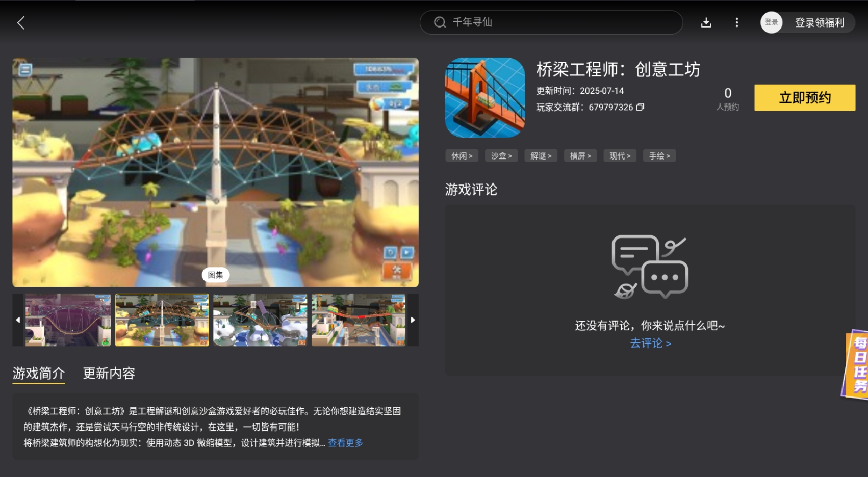Open the 现代 tag

pyautogui.click(x=620, y=156)
